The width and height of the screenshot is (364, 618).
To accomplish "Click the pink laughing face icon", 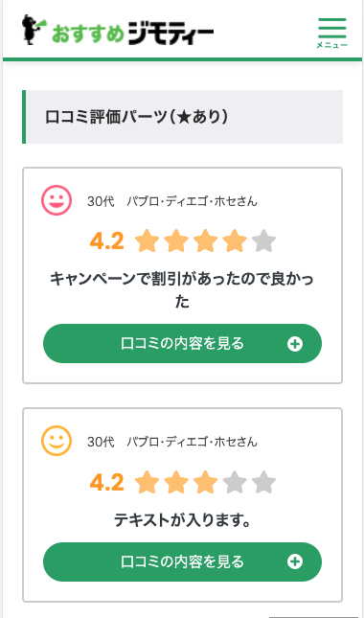I will (57, 200).
